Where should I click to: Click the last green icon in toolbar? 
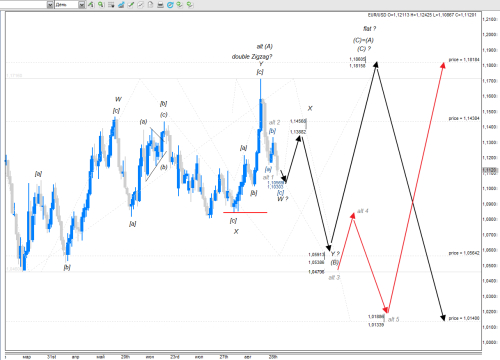(190, 5)
